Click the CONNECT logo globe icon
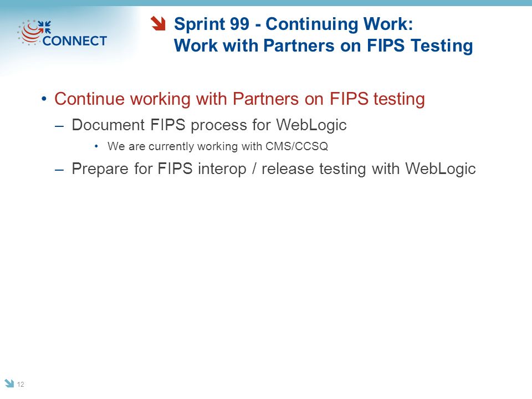 tap(30, 33)
